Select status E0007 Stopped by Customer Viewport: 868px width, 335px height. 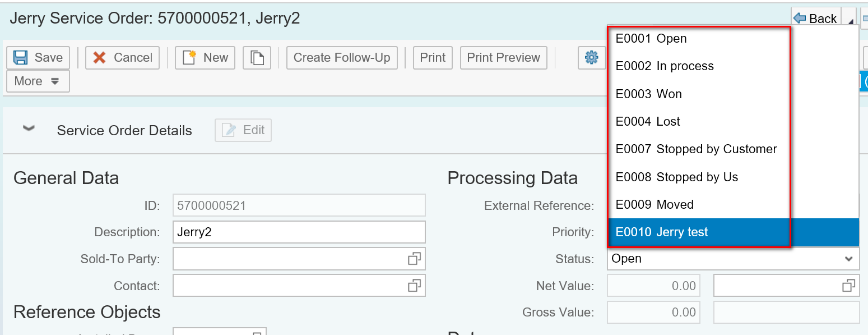[x=733, y=149]
